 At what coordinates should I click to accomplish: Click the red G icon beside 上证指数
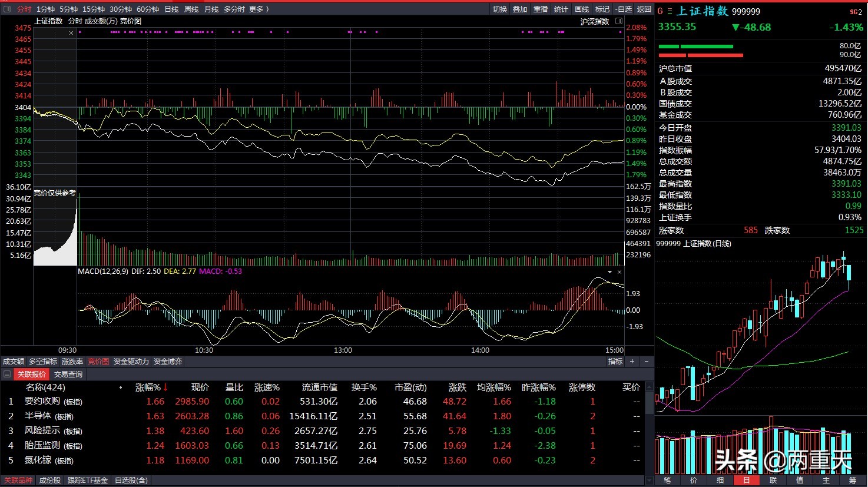[660, 11]
